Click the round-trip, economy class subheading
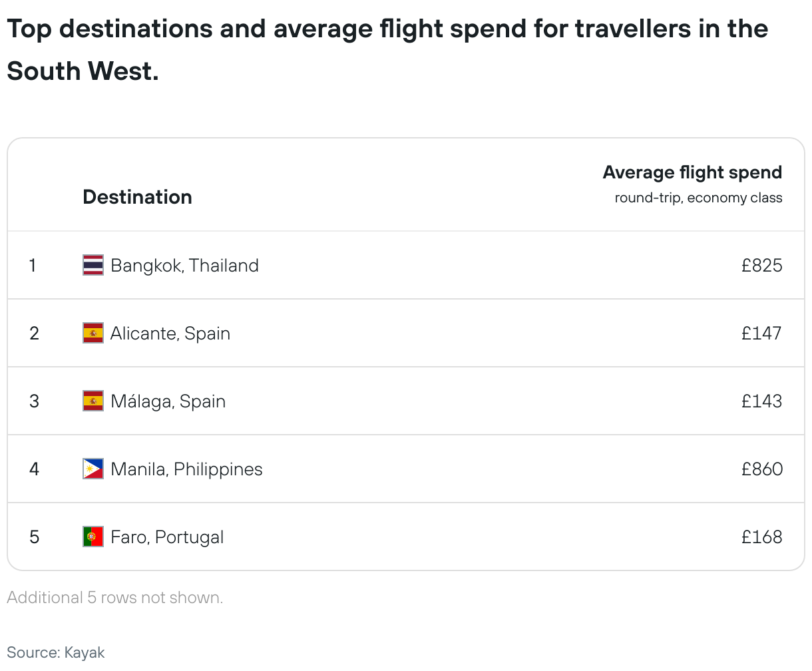This screenshot has height=671, width=812. click(698, 198)
